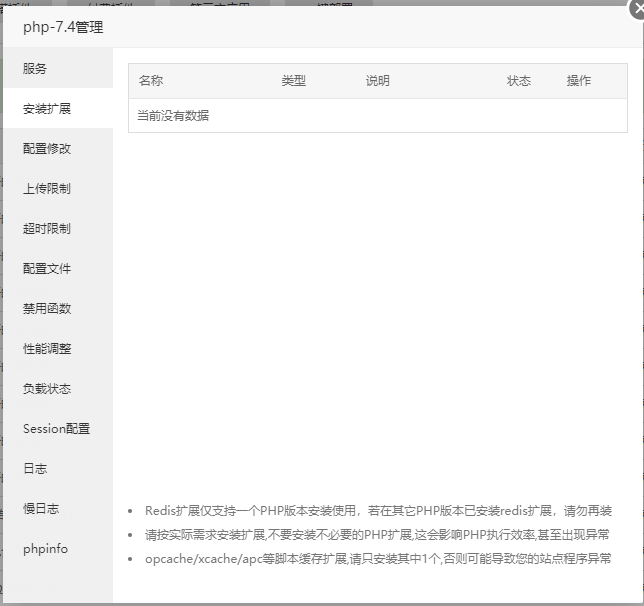Select the 禁用函数 tab
The height and width of the screenshot is (606, 644).
tap(58, 308)
